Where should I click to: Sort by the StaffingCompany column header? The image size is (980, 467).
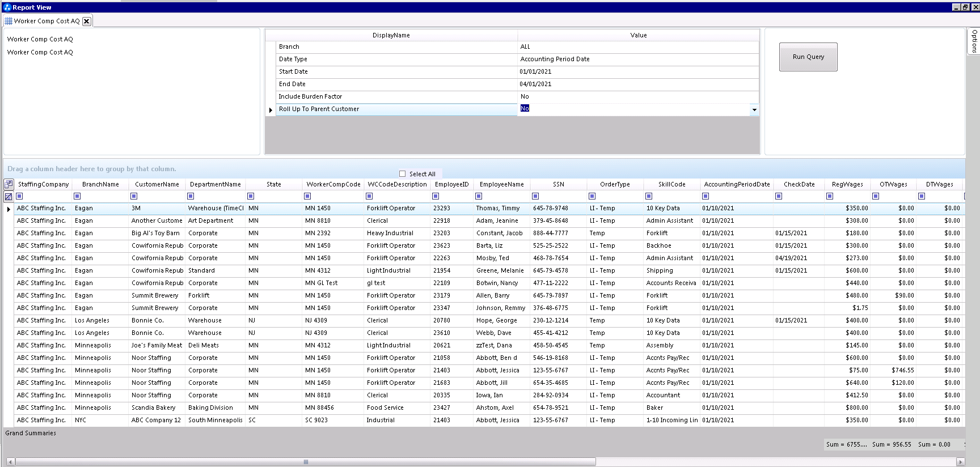43,185
